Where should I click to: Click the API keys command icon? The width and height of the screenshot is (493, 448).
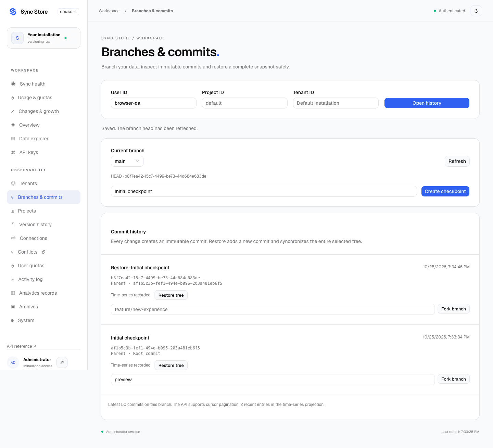(13, 152)
